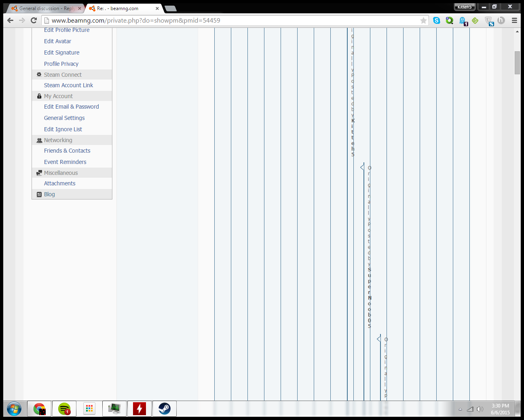Bookmark this page with the star icon
The image size is (524, 420).
[x=423, y=20]
